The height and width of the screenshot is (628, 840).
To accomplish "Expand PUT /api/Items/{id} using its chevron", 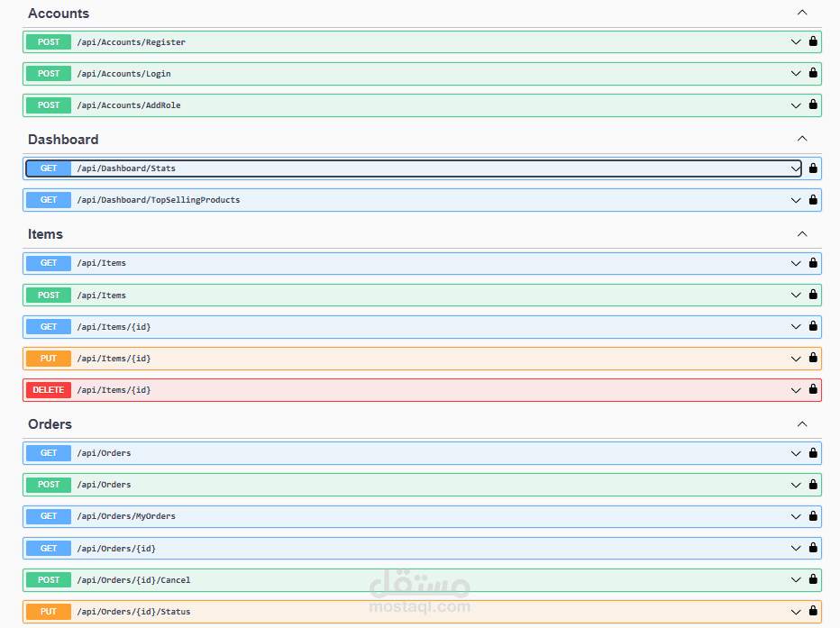I will coord(796,358).
